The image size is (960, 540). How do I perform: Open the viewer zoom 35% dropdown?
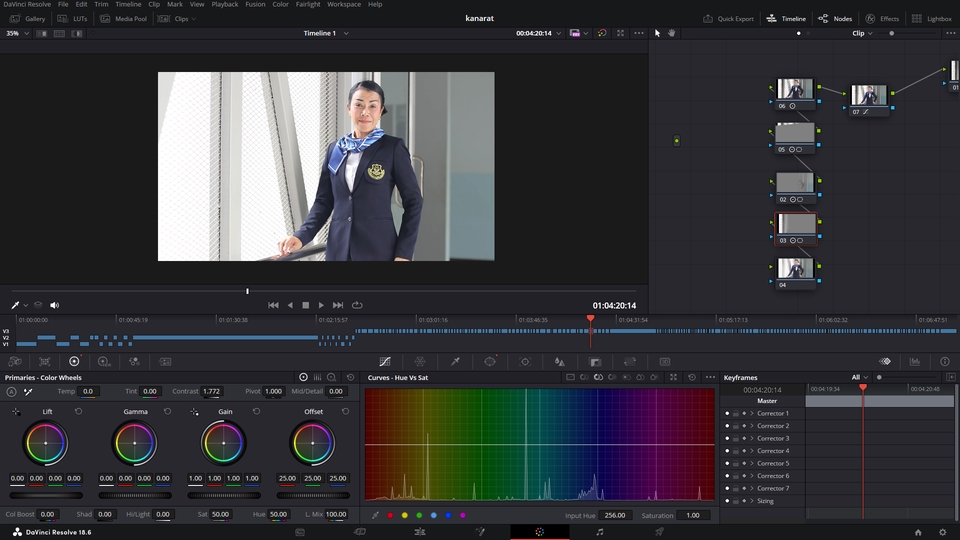15,33
